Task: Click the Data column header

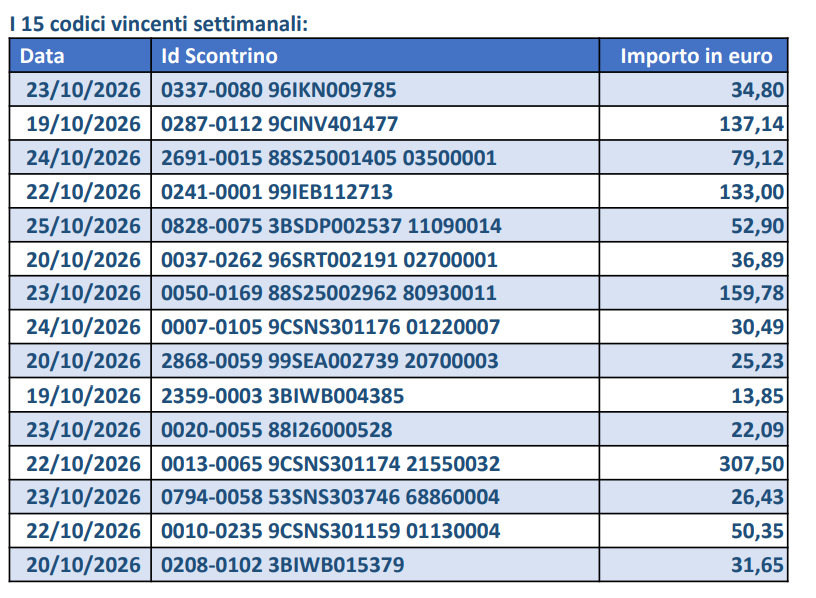Action: (x=80, y=56)
